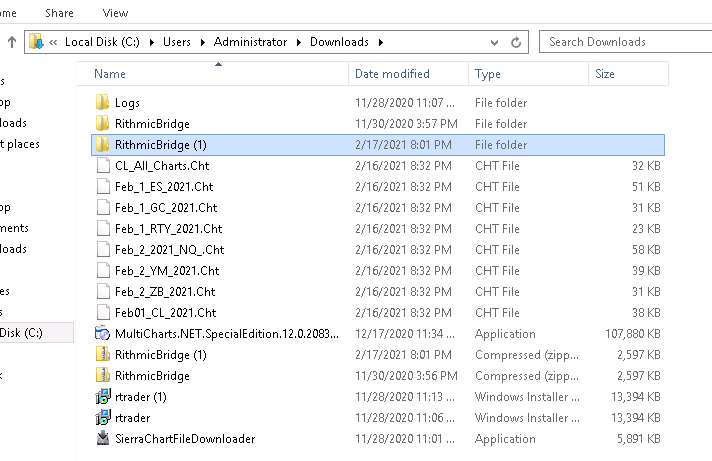Click the CL_All_Charts.Cht file icon
The width and height of the screenshot is (712, 461).
tap(102, 166)
